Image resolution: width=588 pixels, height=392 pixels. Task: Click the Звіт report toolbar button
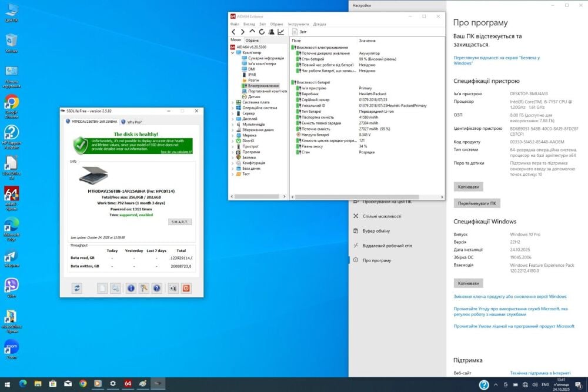pos(299,32)
